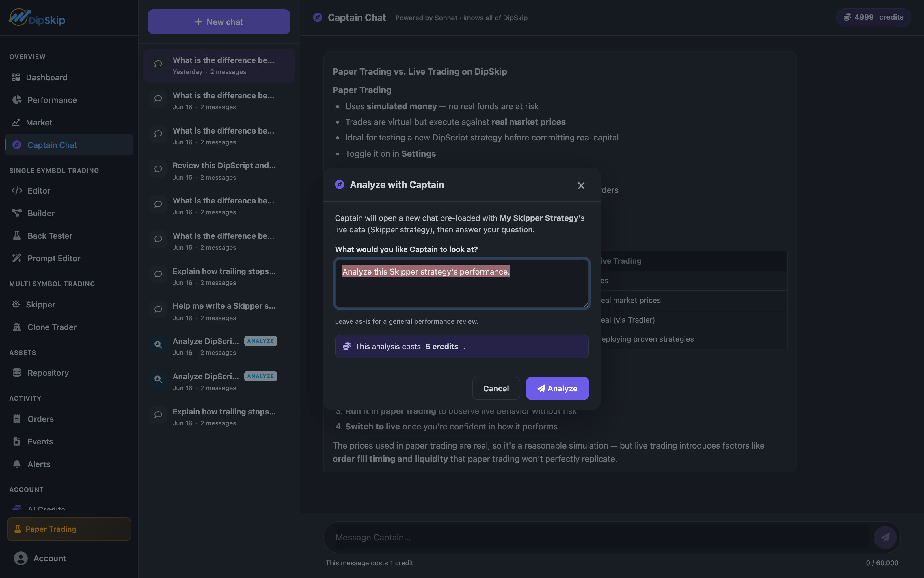Click chat icon of Help me write a Skipper

pos(158,309)
